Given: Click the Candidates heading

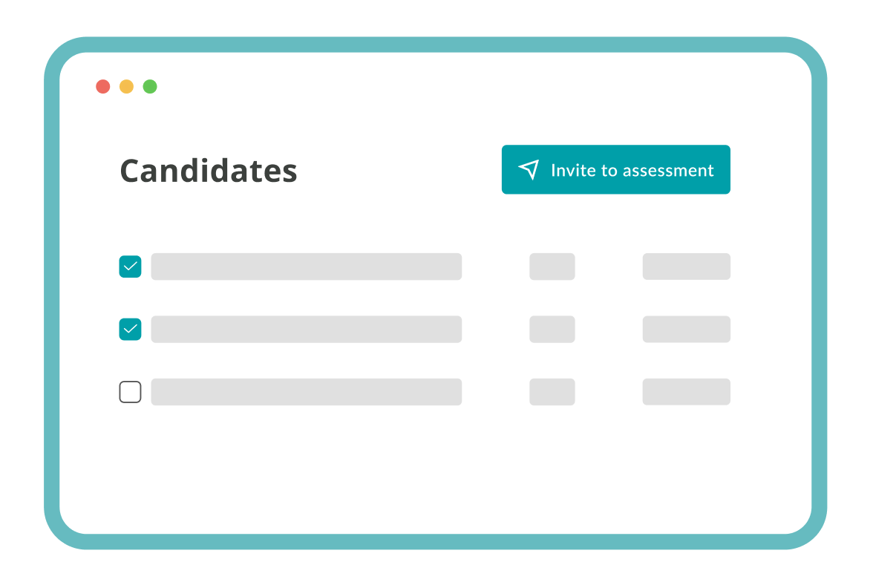Looking at the screenshot, I should point(209,171).
